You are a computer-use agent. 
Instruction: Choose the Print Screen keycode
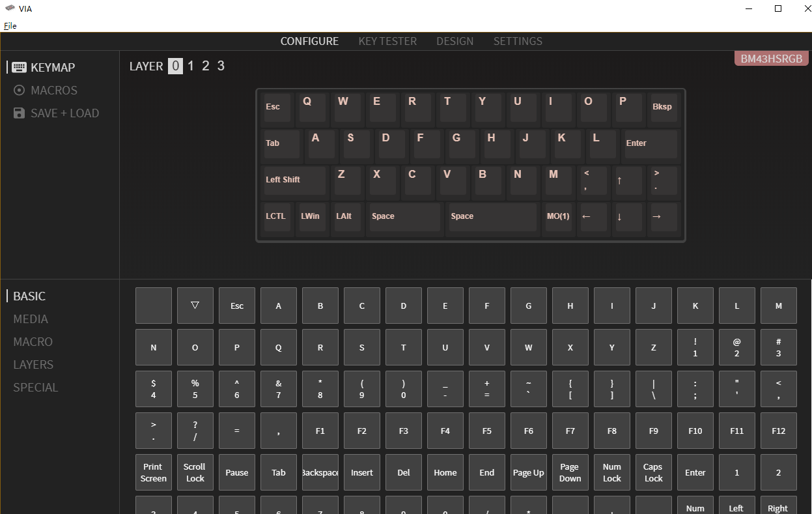(153, 472)
